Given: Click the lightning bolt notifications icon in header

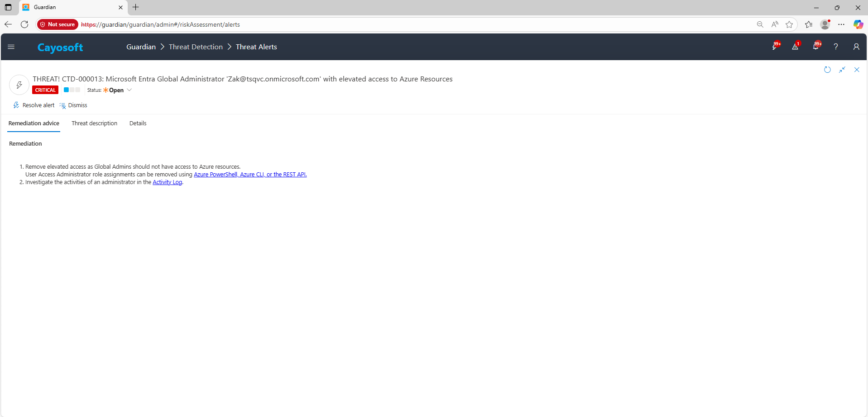Looking at the screenshot, I should (x=775, y=47).
